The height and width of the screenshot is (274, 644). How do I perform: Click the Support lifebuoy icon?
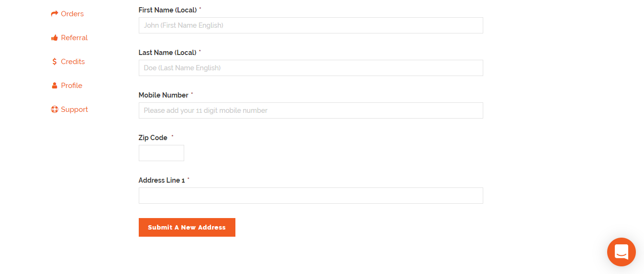(55, 110)
